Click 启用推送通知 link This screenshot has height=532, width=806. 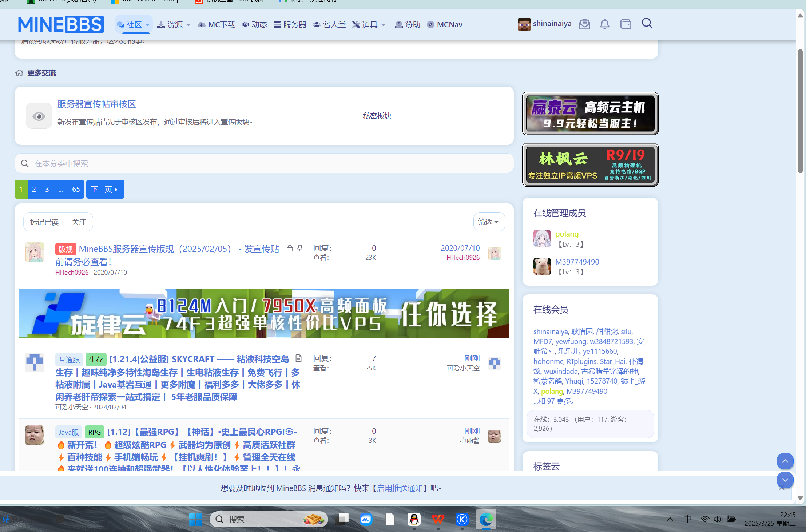[x=400, y=488]
